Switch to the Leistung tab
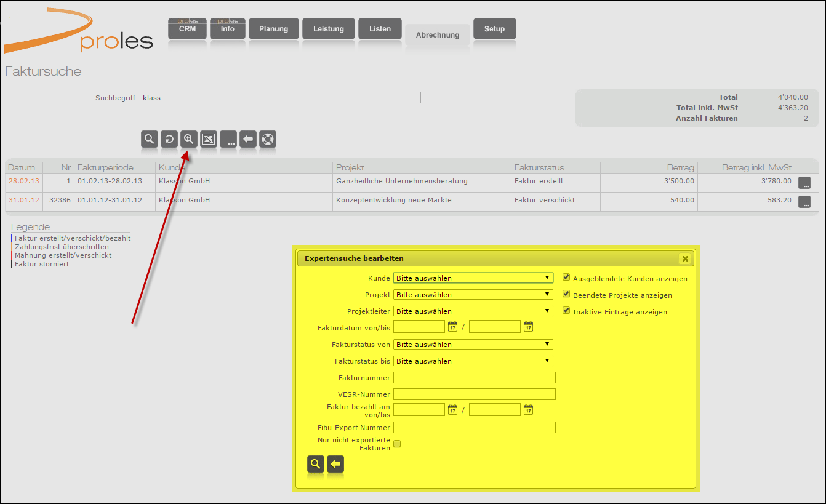 click(x=329, y=29)
